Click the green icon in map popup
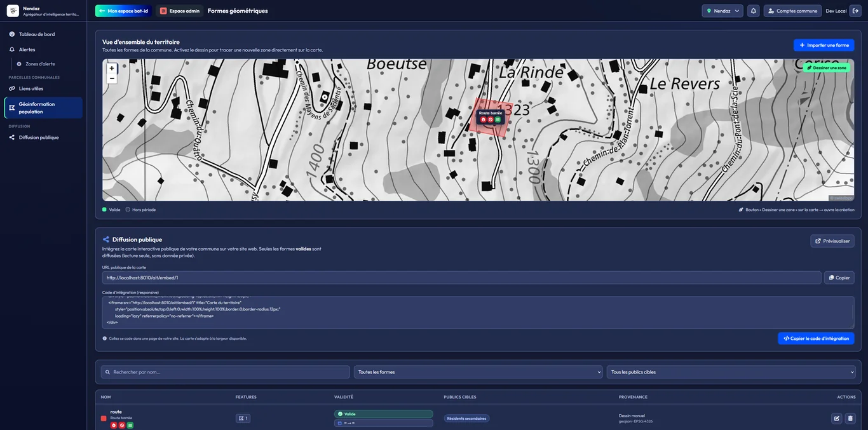Viewport: 868px width, 430px height. point(498,119)
